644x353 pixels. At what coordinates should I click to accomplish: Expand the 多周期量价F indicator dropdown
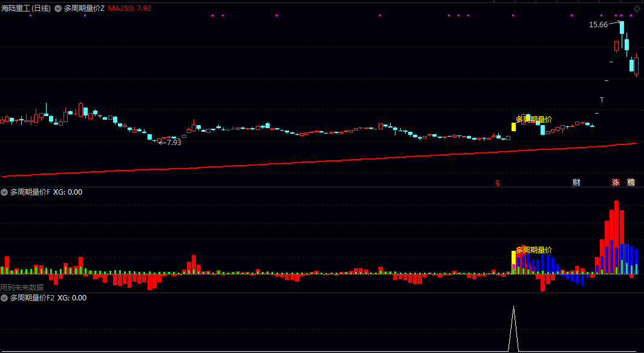pos(4,192)
